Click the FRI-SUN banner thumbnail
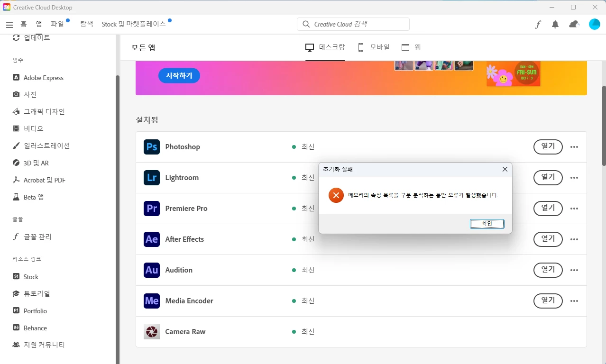The width and height of the screenshot is (606, 364). 514,73
